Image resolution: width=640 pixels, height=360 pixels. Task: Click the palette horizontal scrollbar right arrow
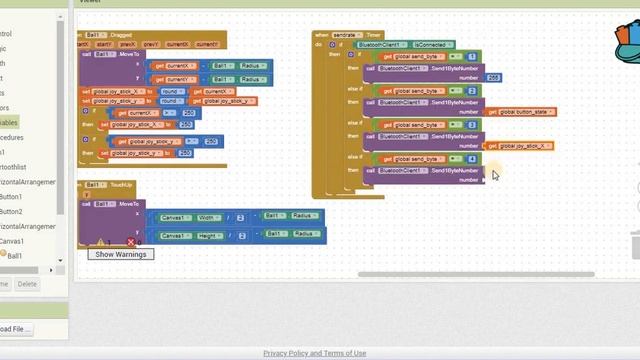[x=51, y=270]
